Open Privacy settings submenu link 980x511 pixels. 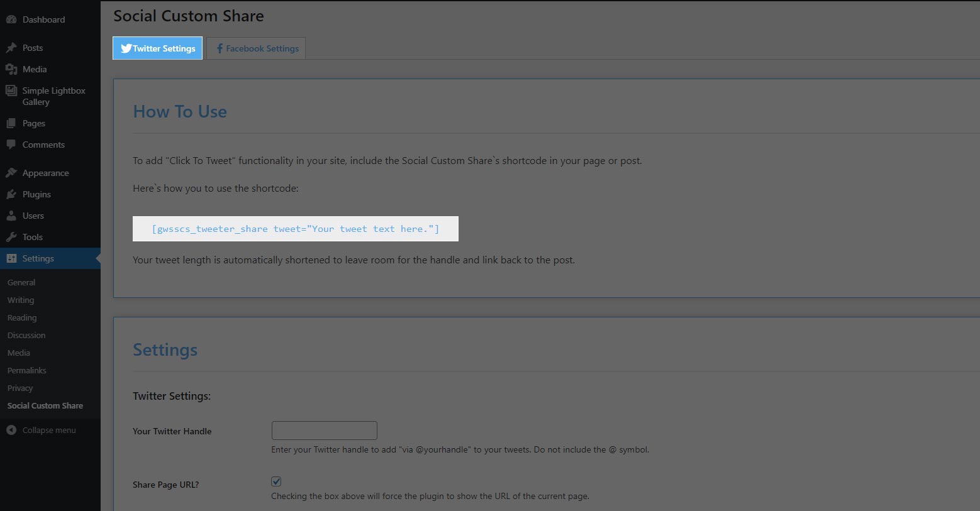click(20, 388)
